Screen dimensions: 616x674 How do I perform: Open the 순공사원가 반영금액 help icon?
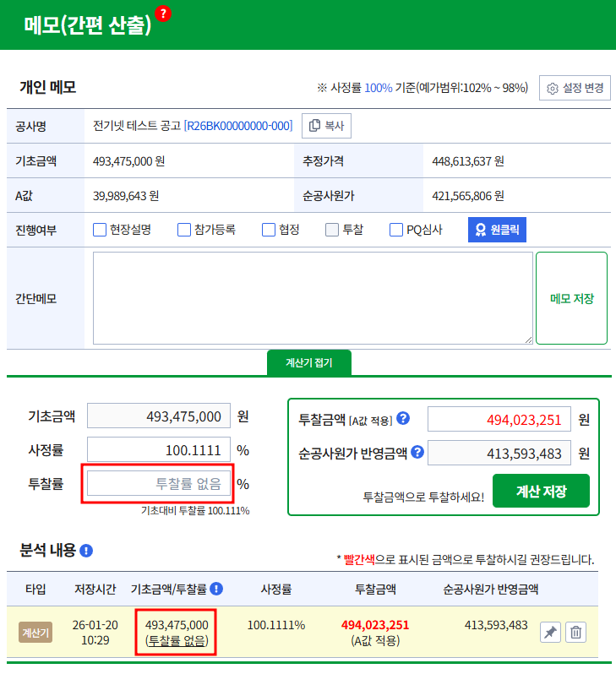[416, 453]
